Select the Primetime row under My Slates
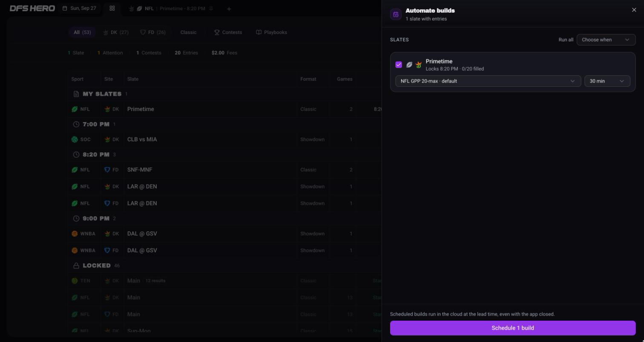The height and width of the screenshot is (342, 644). click(225, 109)
